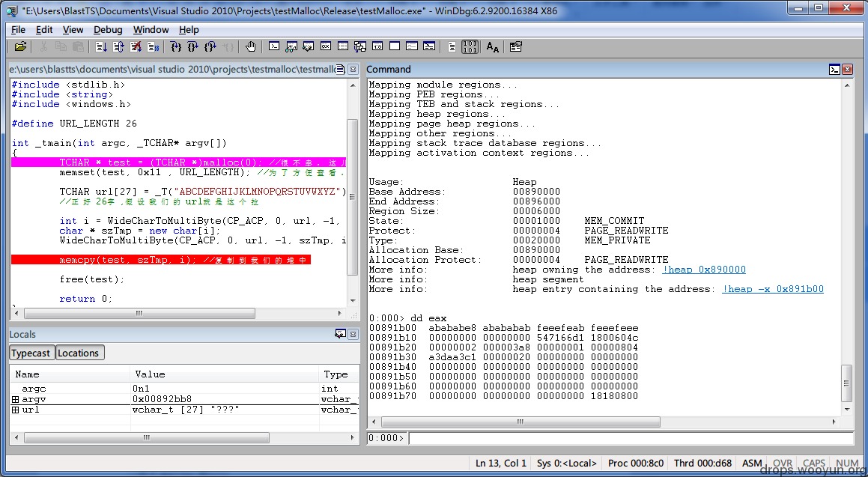
Task: Click the Open source file folder icon
Action: click(x=20, y=47)
